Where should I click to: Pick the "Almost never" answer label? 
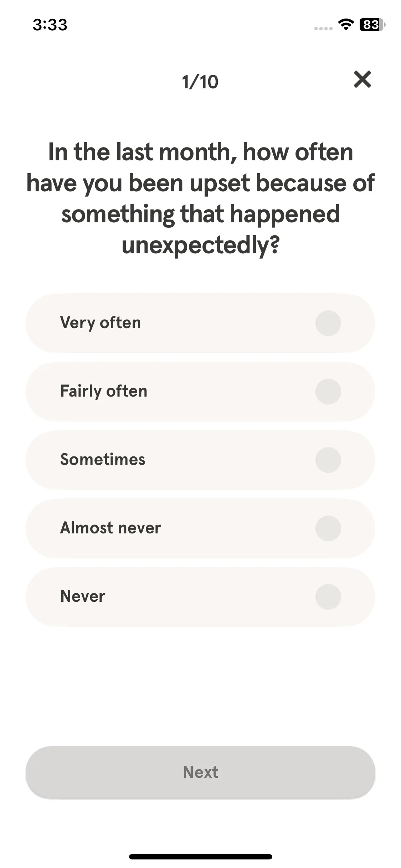tap(110, 528)
